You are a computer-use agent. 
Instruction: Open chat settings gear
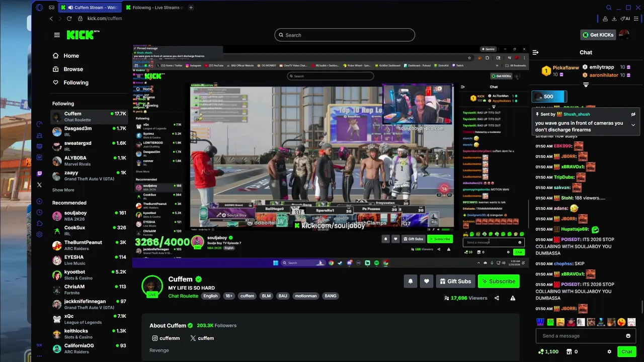coord(609,352)
